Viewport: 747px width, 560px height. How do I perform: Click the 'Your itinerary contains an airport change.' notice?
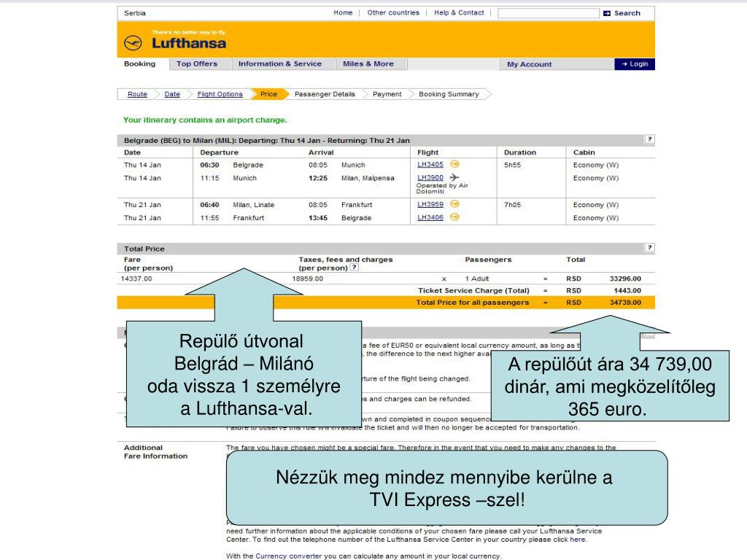[205, 120]
